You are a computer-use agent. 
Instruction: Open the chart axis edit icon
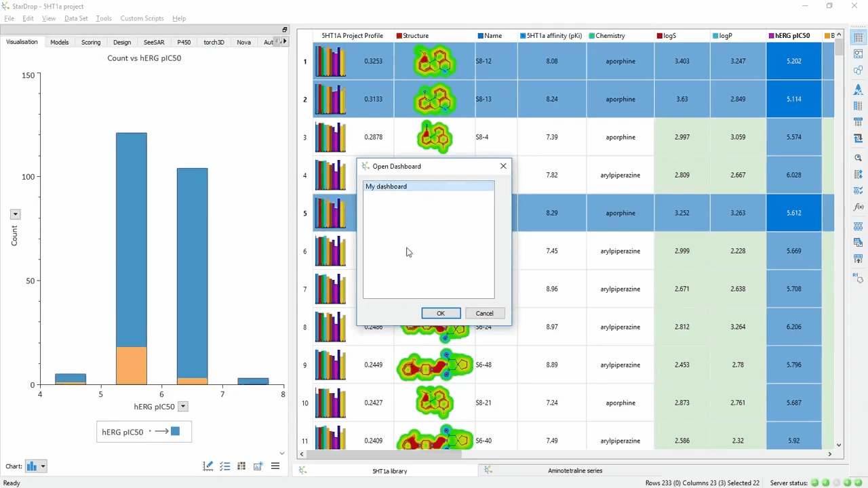point(208,466)
